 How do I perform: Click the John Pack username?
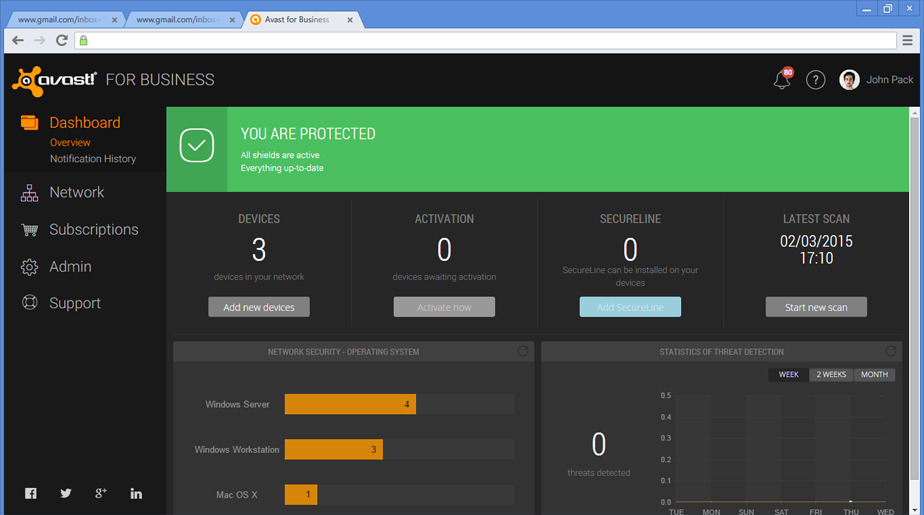coord(889,80)
